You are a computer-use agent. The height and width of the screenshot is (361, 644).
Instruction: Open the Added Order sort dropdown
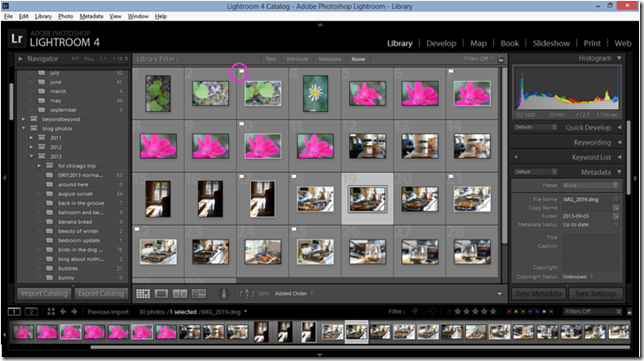point(294,294)
